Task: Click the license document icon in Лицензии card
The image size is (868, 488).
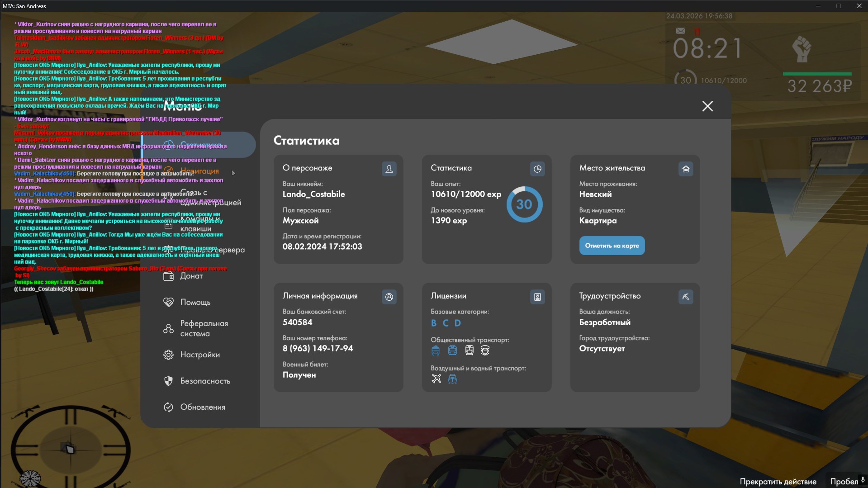Action: tap(537, 297)
